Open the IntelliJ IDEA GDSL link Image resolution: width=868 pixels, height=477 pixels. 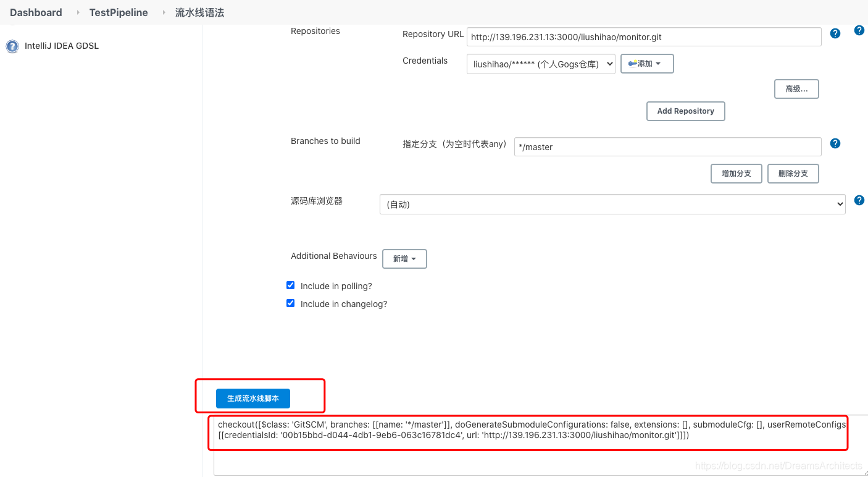62,46
